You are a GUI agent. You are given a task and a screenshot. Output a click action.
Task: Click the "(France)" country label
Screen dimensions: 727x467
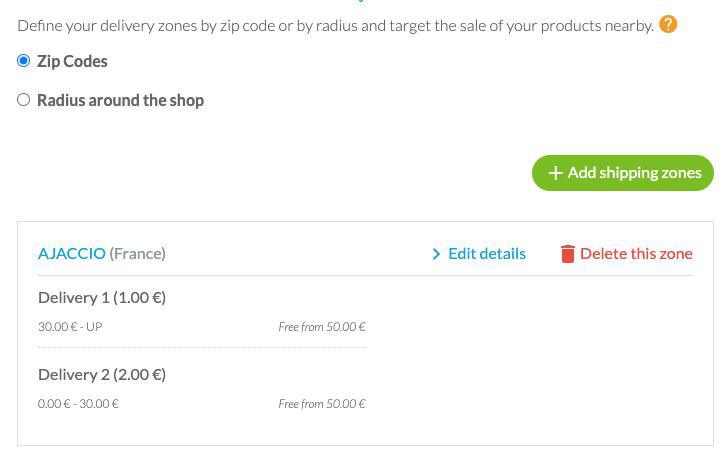137,253
